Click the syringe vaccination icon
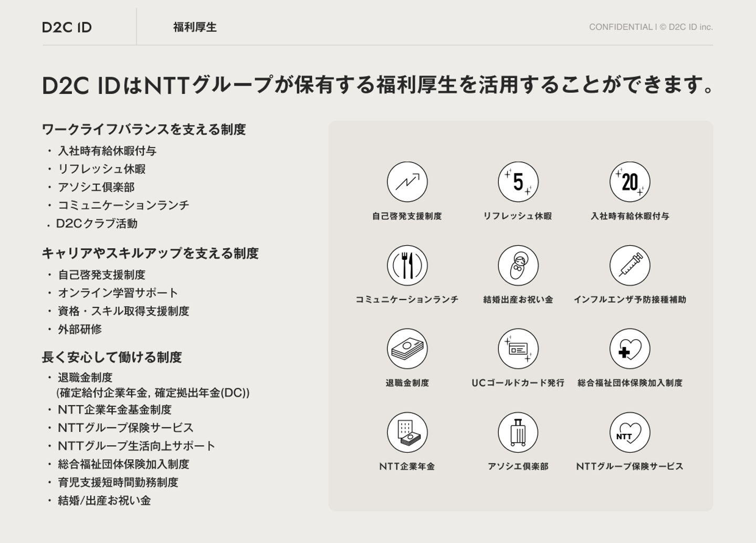The width and height of the screenshot is (756, 543). [629, 265]
